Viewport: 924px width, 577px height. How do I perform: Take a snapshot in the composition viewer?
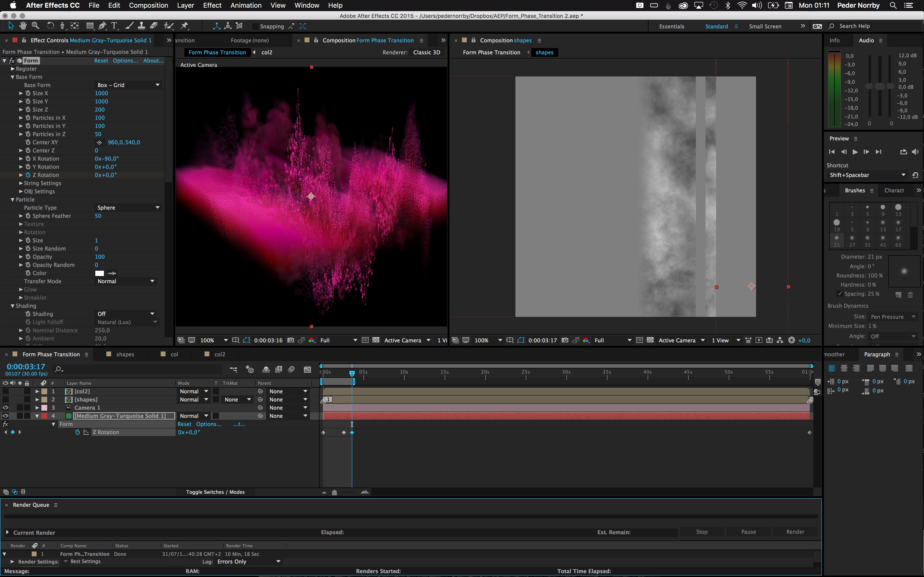coord(291,340)
